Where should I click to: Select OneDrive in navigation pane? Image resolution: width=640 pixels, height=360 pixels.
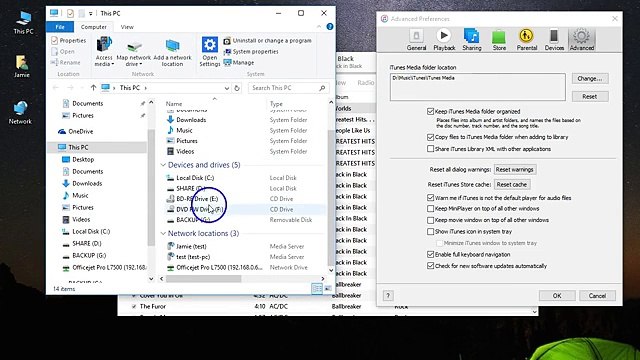(x=80, y=131)
